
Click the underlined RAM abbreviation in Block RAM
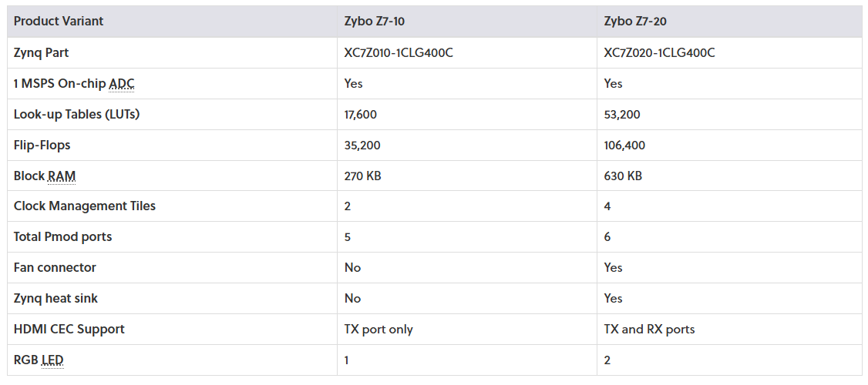click(62, 176)
